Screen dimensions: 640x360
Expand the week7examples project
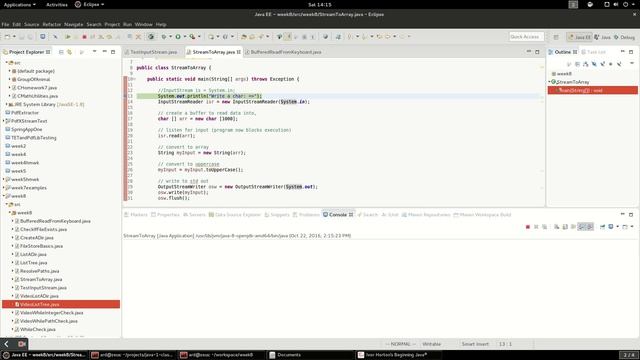click(x=4, y=188)
